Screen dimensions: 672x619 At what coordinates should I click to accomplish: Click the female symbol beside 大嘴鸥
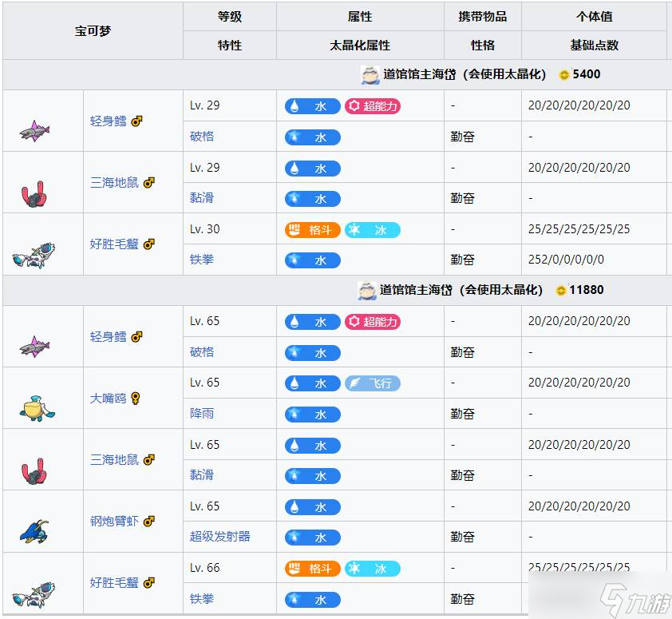tap(136, 399)
